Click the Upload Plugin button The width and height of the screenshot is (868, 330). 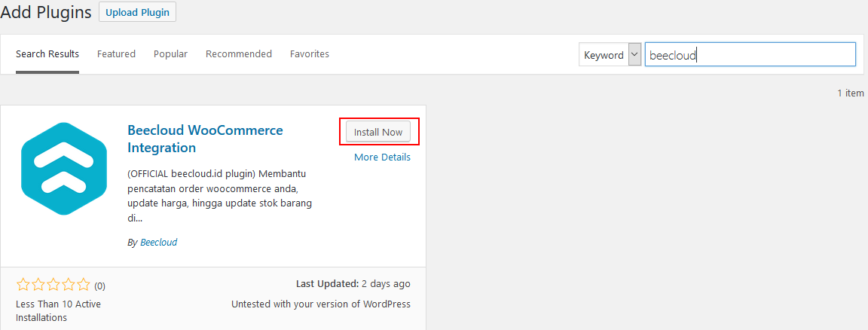pyautogui.click(x=137, y=12)
